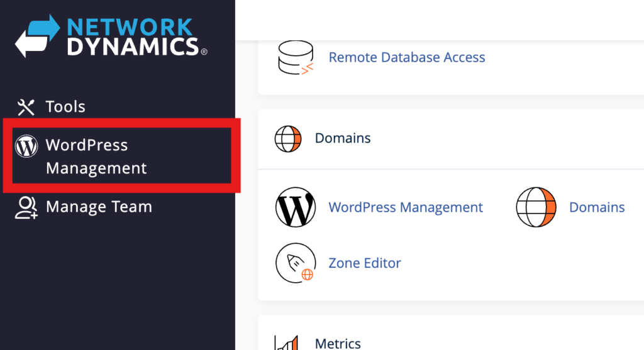Screen dimensions: 644x350
Task: Open the Zone Editor link
Action: [365, 263]
